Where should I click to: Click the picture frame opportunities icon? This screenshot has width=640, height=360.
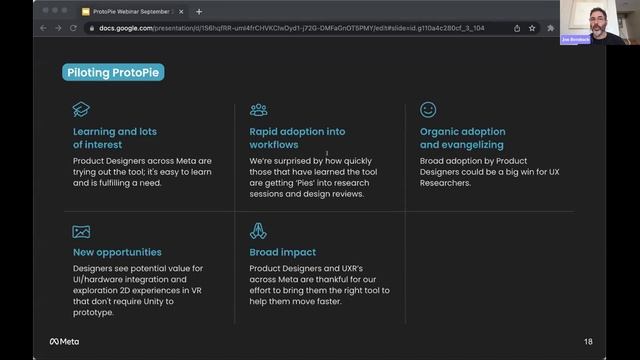81,231
